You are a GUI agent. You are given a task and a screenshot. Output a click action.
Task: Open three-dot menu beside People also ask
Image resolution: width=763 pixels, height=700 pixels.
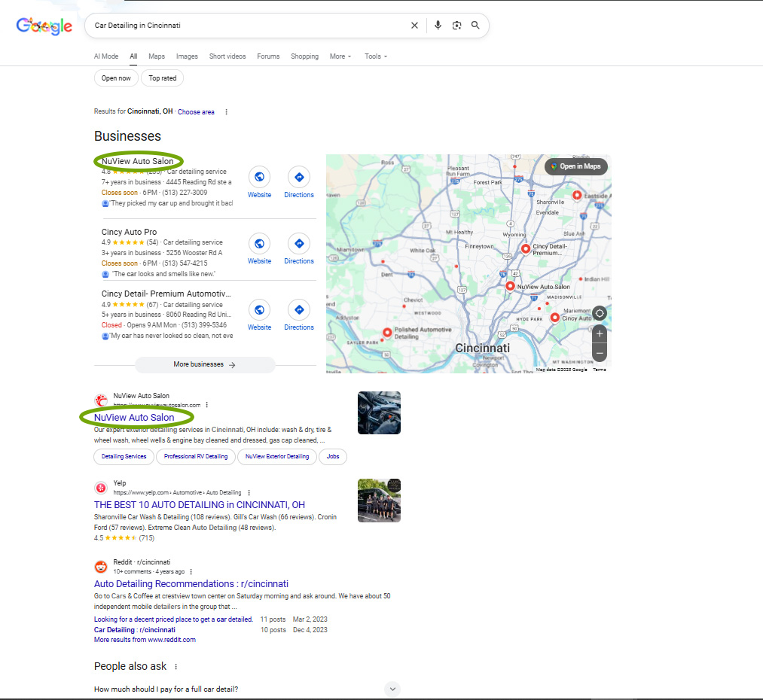coord(175,666)
